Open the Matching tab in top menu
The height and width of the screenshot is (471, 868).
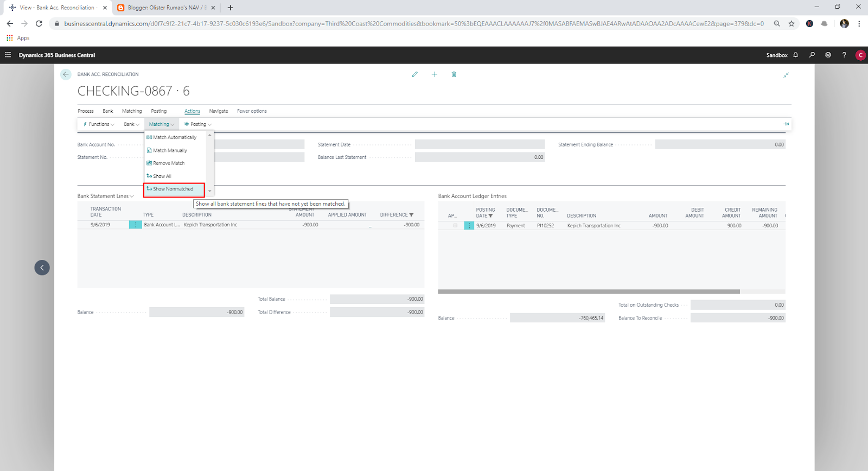click(132, 111)
